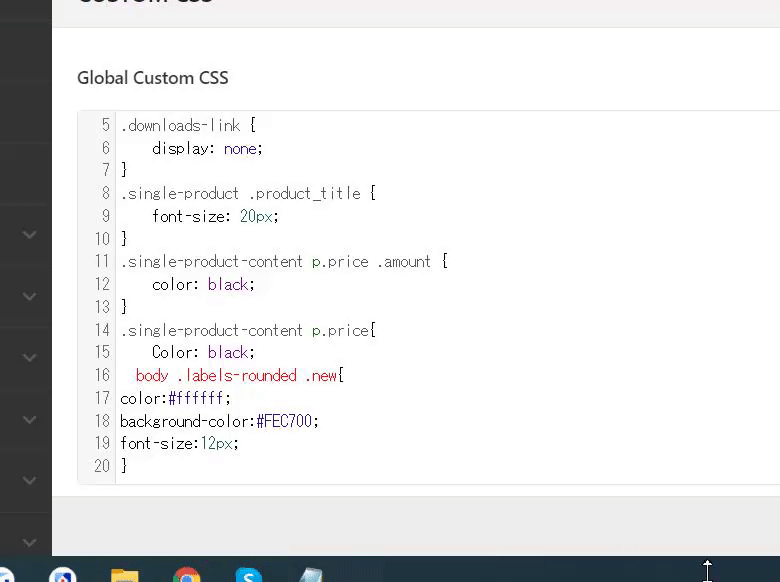Click closing brace on line 7
Screen dimensions: 780x582
coord(124,170)
